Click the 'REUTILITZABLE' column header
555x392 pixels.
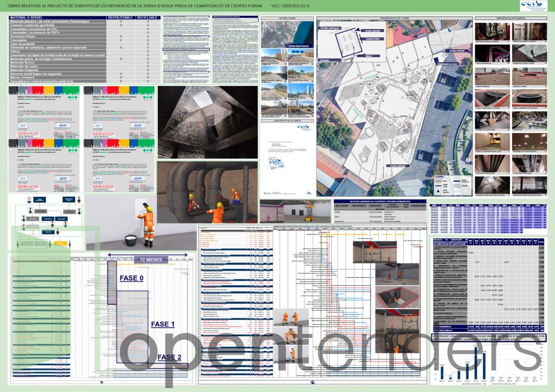point(121,17)
